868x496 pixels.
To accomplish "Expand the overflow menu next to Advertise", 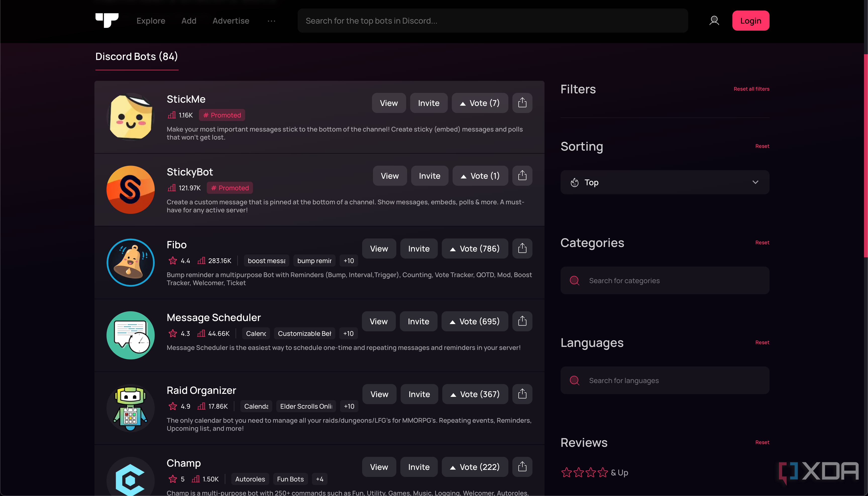I will coord(271,21).
